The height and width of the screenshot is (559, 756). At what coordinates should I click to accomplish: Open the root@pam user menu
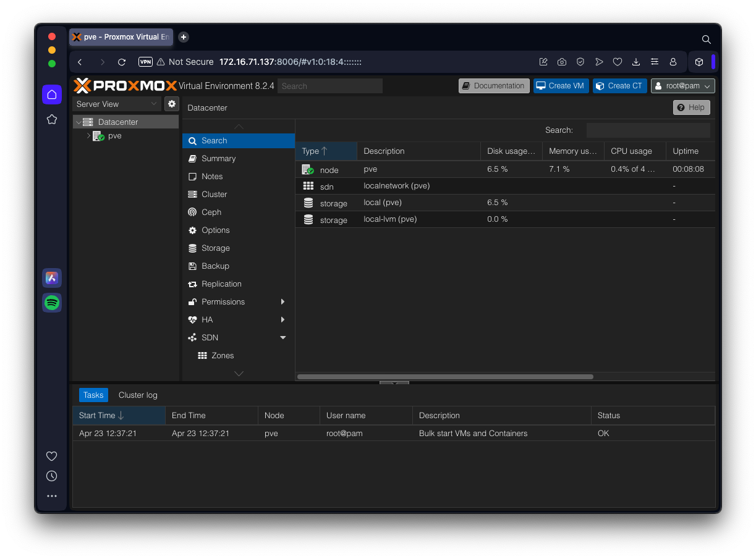coord(682,86)
